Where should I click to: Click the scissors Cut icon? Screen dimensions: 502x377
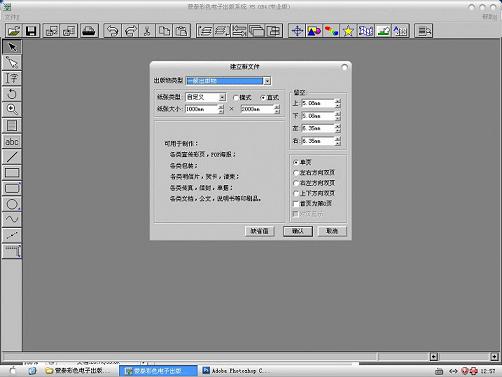pos(147,31)
